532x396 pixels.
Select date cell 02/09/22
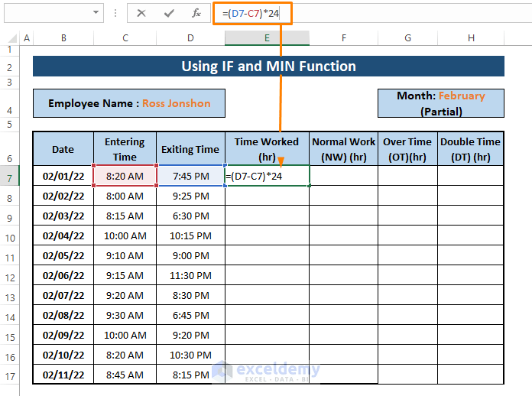click(63, 335)
